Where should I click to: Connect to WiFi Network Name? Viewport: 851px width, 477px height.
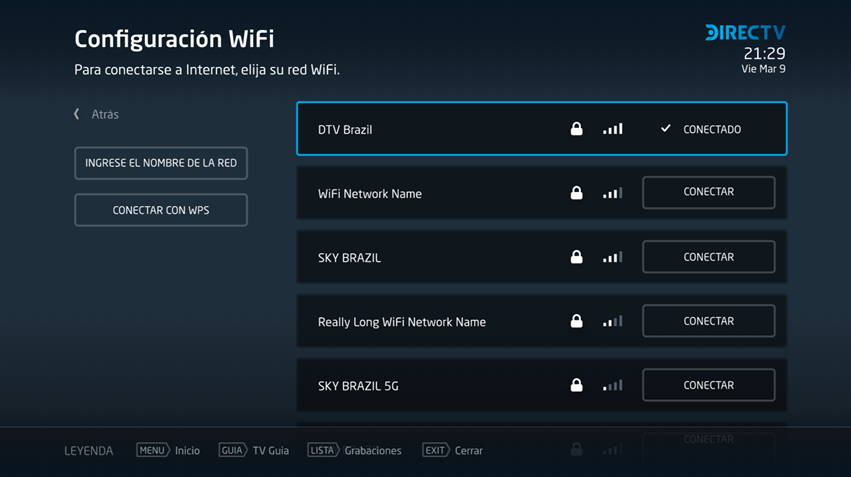[x=708, y=192]
